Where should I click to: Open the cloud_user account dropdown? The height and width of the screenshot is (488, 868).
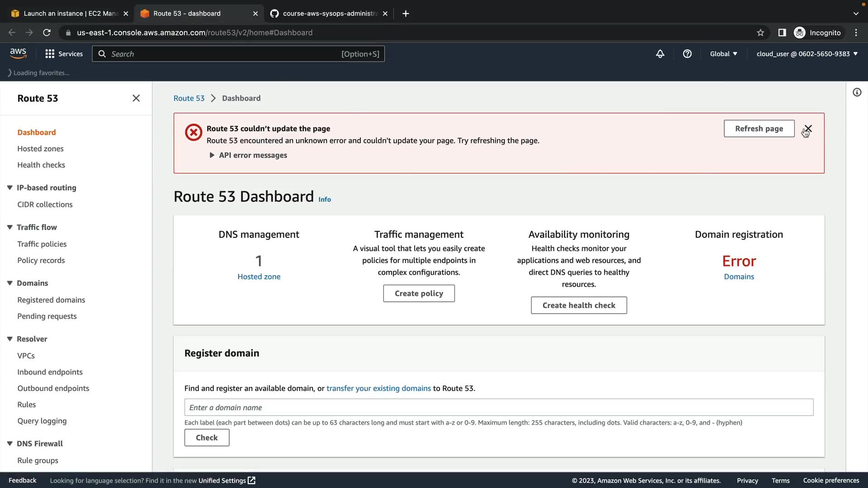click(807, 54)
